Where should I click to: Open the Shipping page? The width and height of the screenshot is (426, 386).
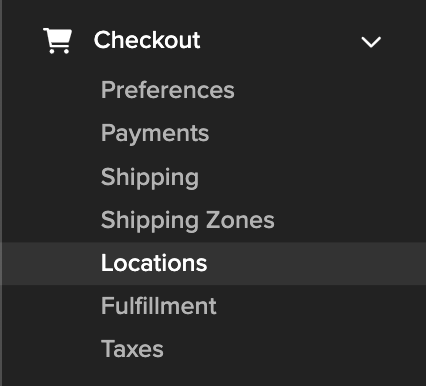150,177
